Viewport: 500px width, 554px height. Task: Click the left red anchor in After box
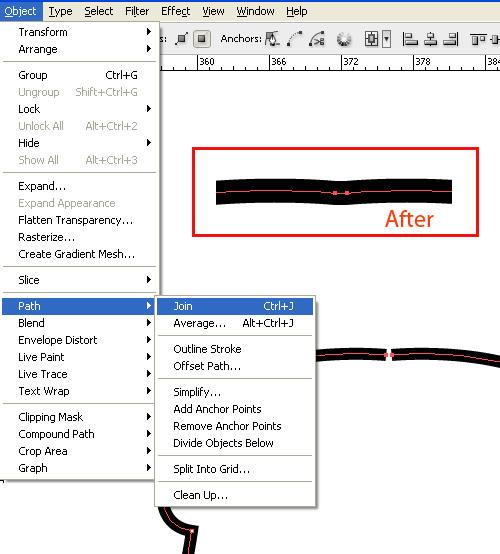click(x=335, y=193)
